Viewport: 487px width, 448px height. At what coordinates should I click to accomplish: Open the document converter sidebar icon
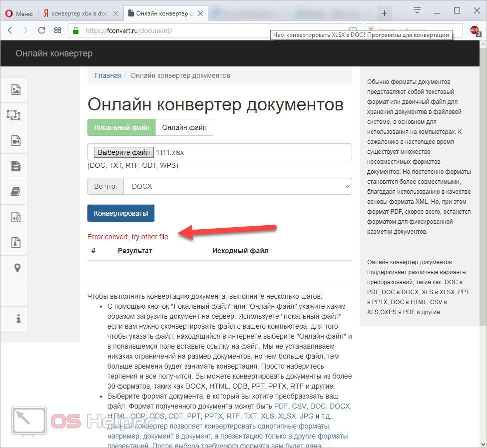[16, 166]
